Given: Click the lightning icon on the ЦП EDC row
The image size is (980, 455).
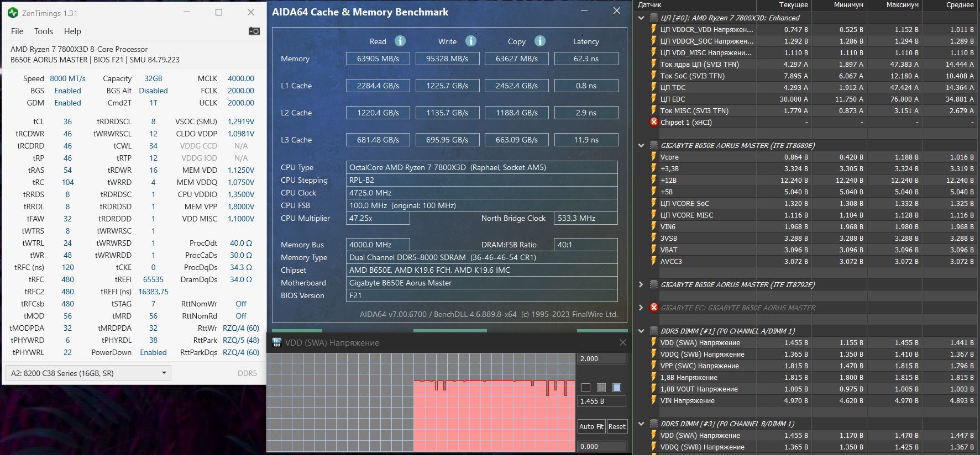Looking at the screenshot, I should (654, 99).
